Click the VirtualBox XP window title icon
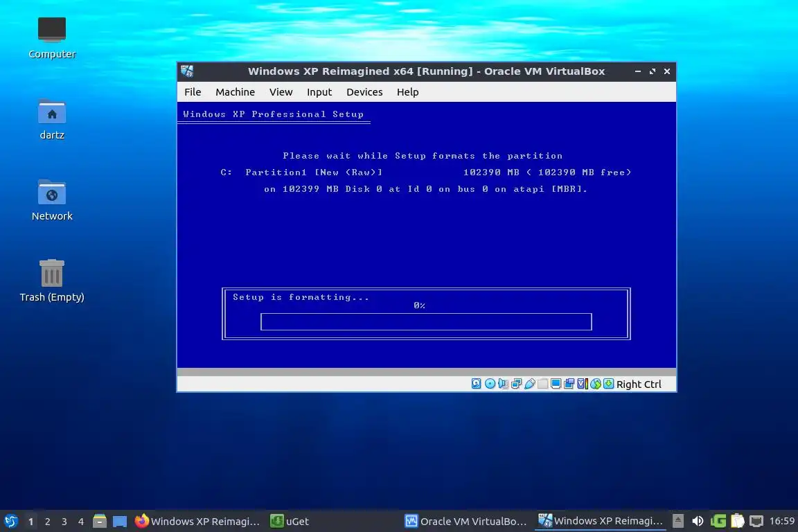The width and height of the screenshot is (798, 532). point(187,71)
